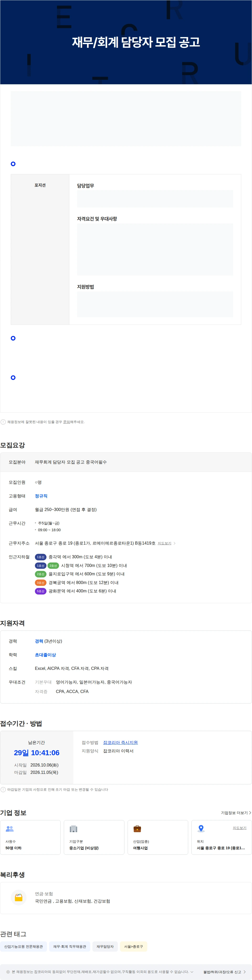Click the 2호선 badge next to 을지로입구역

tap(41, 574)
